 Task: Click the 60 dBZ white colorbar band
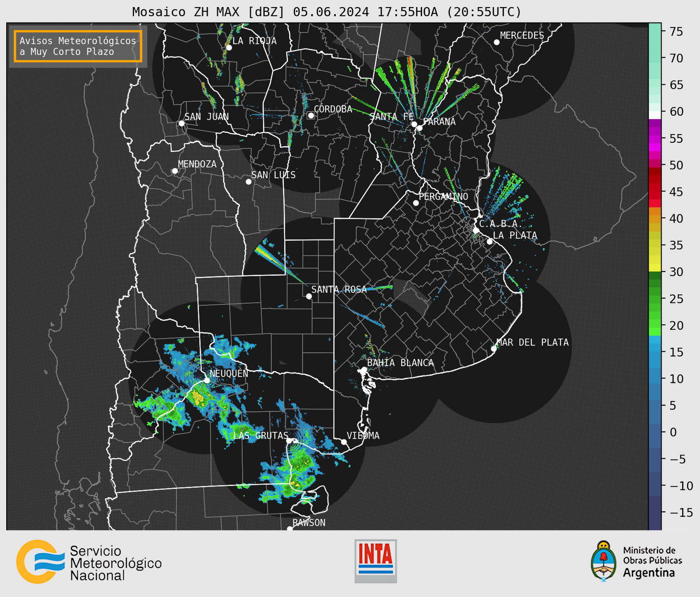point(655,115)
